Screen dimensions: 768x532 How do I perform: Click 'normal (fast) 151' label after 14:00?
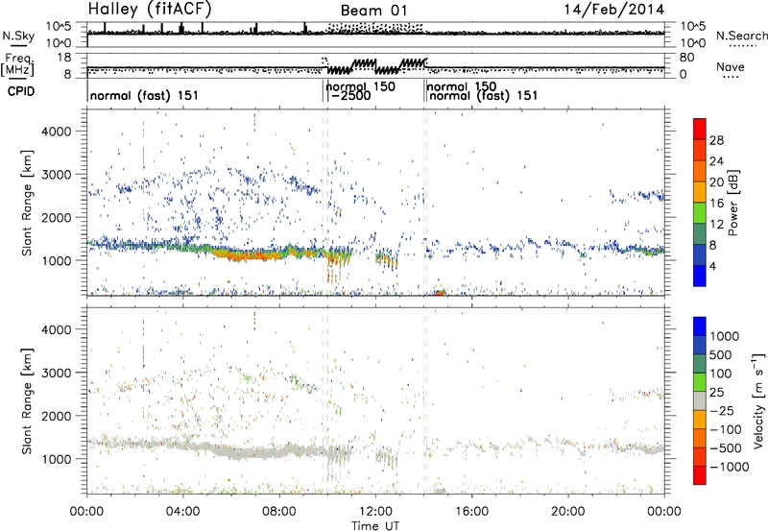483,95
